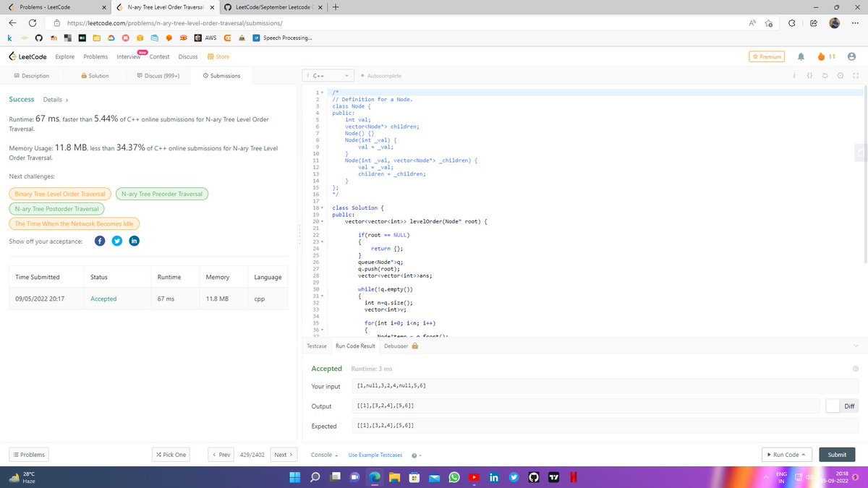868x488 pixels.
Task: Open GitHub app in taskbar
Action: pyautogui.click(x=534, y=478)
